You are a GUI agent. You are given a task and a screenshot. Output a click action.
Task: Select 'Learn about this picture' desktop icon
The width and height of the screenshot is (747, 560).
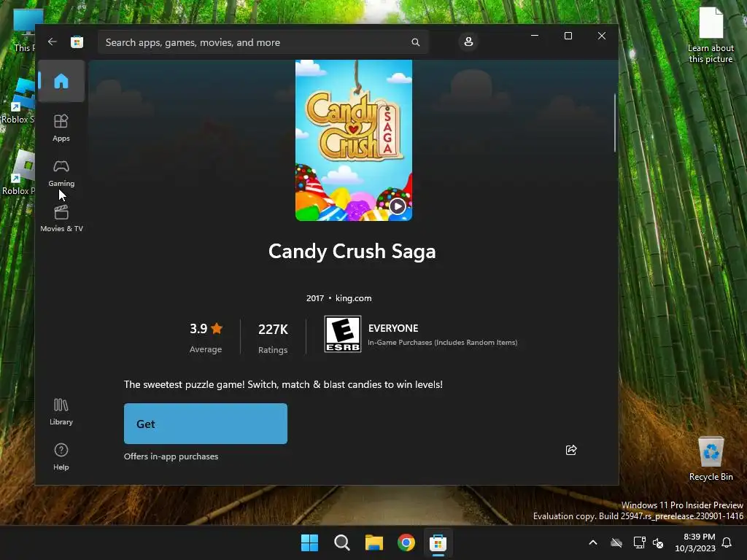(x=711, y=35)
